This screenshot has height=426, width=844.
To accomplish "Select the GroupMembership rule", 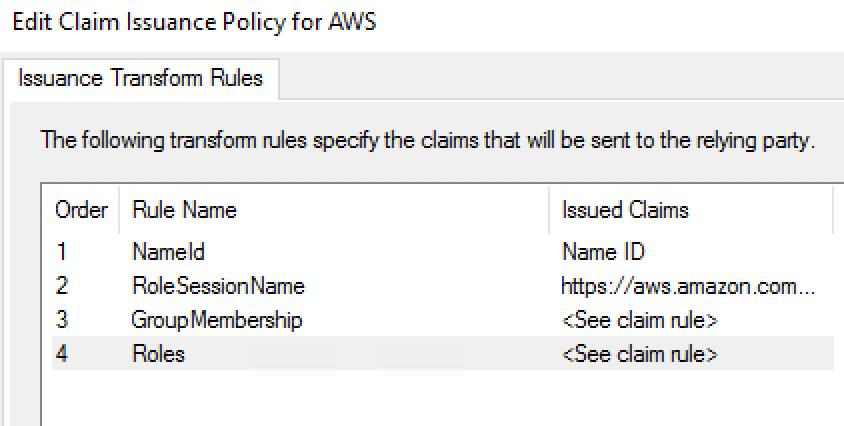I will pyautogui.click(x=216, y=320).
